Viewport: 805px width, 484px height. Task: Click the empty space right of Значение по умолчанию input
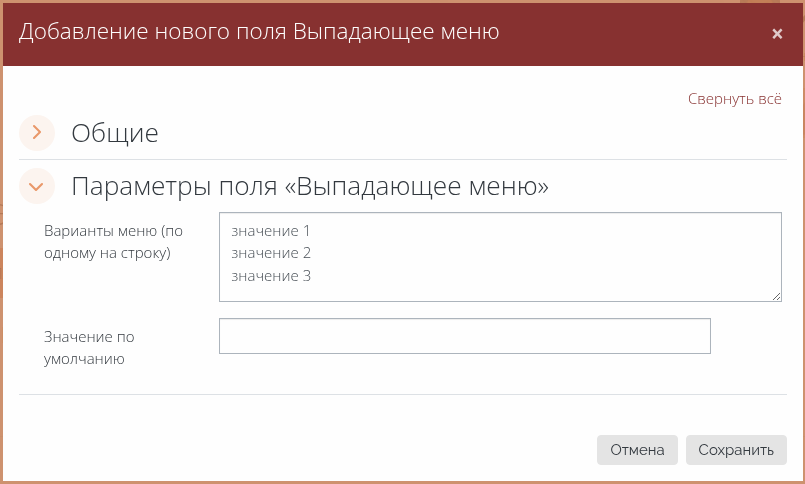click(x=748, y=336)
